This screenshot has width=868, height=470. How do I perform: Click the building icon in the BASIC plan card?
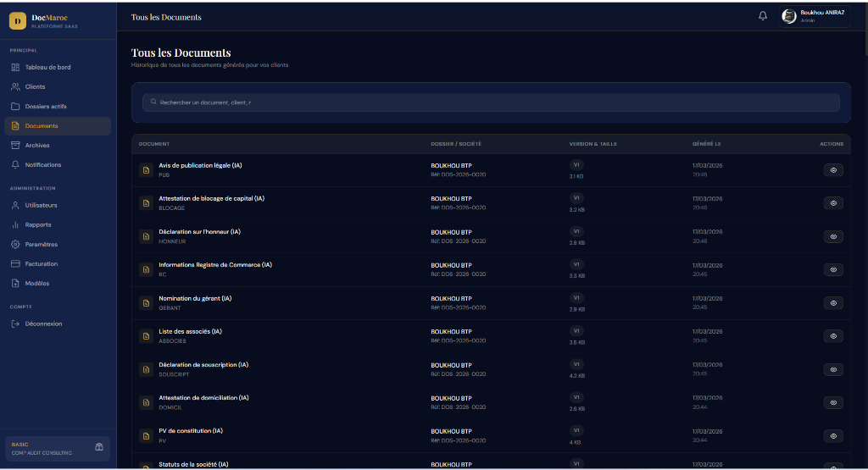click(99, 447)
